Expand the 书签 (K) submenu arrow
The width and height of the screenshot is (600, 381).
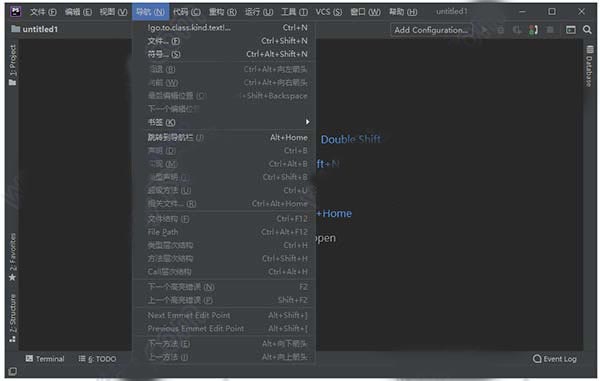[x=307, y=122]
